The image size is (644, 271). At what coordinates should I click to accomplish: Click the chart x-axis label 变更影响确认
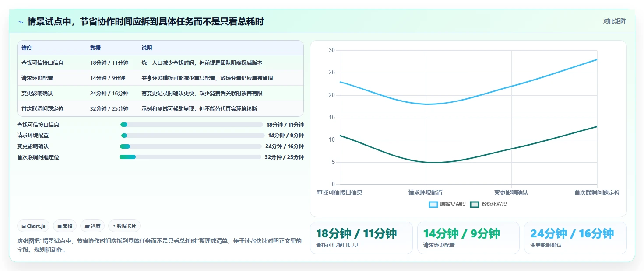pyautogui.click(x=511, y=192)
